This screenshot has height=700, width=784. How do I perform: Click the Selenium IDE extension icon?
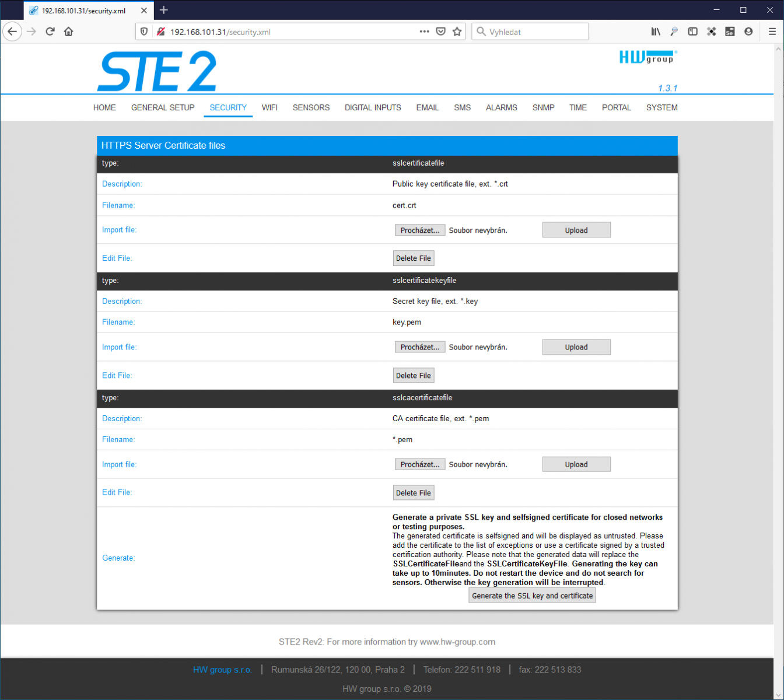pos(730,32)
